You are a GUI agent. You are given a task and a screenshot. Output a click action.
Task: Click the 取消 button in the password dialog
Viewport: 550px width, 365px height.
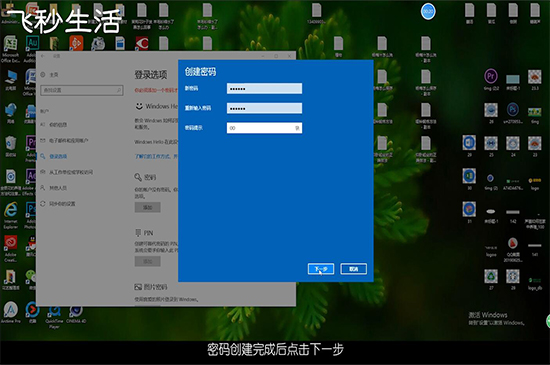(353, 269)
